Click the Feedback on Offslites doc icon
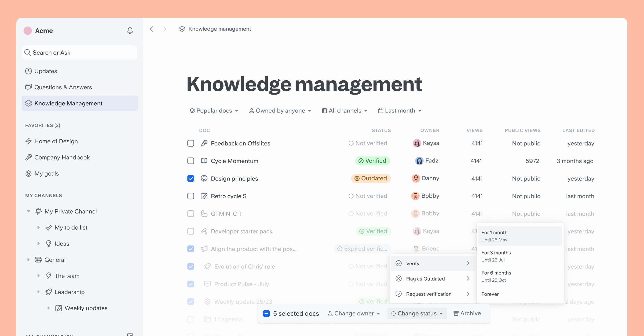644x336 pixels. 204,143
